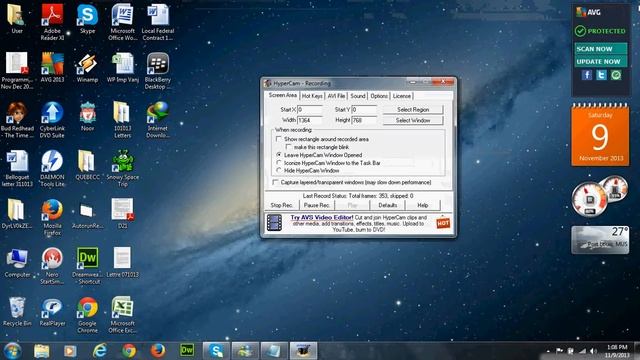Click the AVG UPDATE NOW button
Screen dimensions: 640x360
[600, 62]
